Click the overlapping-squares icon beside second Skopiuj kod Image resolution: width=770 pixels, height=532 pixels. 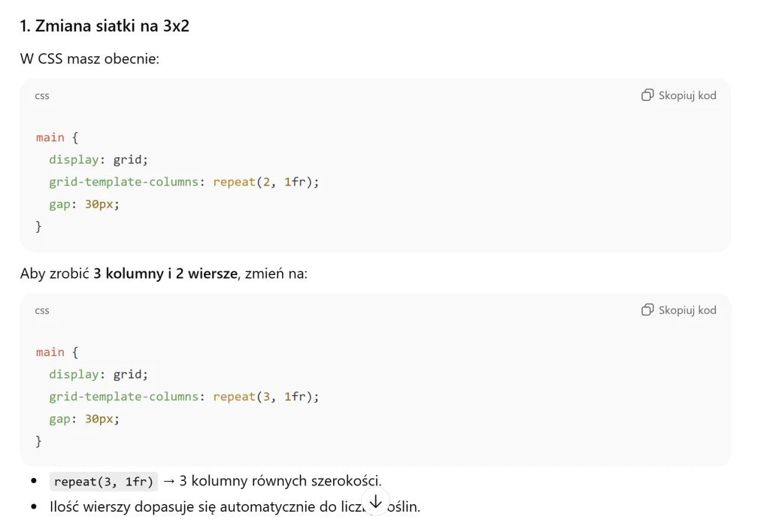pos(647,310)
